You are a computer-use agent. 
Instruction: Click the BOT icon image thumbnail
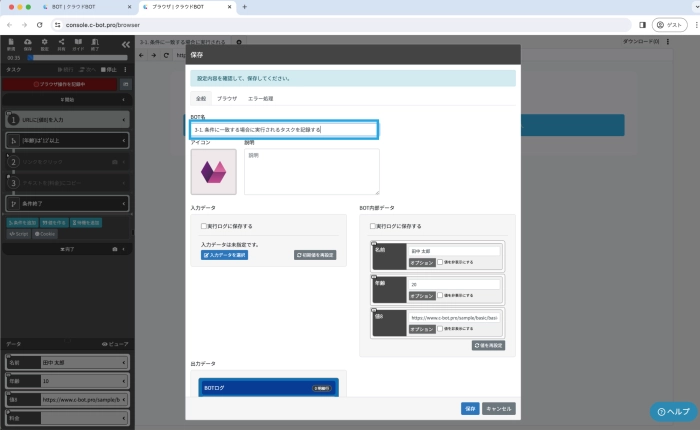(214, 171)
